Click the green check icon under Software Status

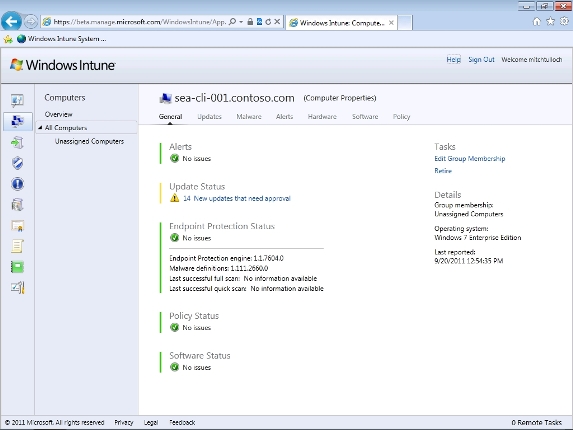tap(175, 367)
